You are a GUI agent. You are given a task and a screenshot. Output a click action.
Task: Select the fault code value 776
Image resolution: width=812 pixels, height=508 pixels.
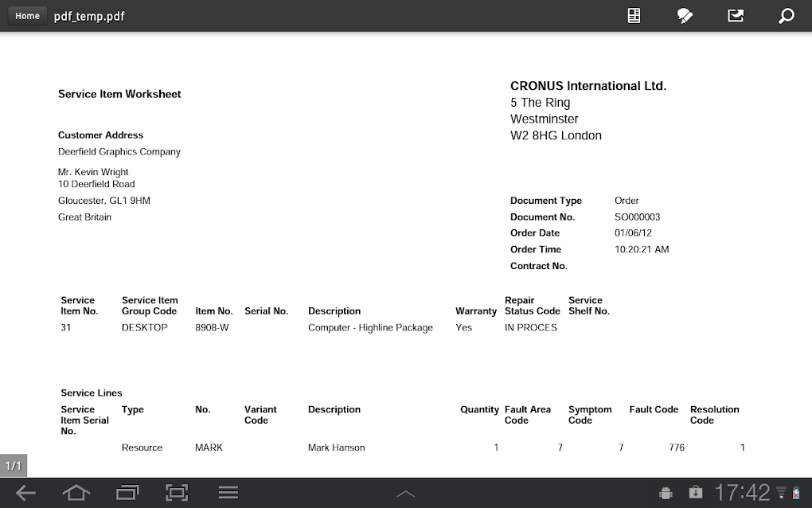pyautogui.click(x=677, y=447)
